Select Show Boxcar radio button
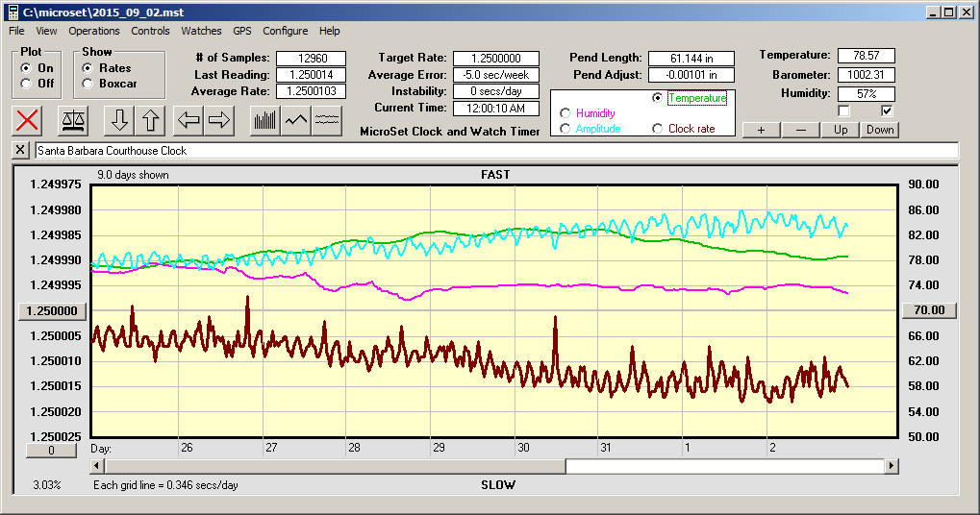Screen dimensions: 980x515 click(88, 83)
